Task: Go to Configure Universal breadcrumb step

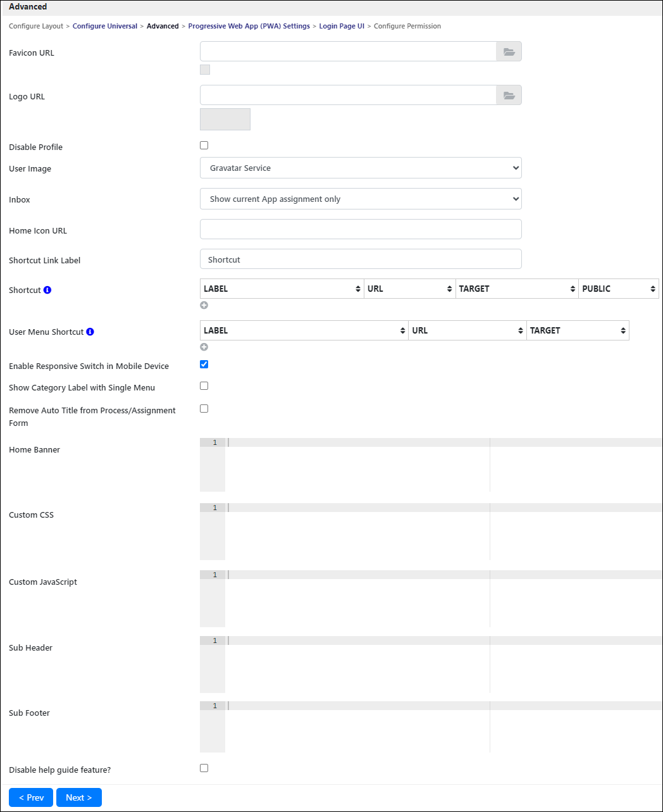Action: point(105,26)
